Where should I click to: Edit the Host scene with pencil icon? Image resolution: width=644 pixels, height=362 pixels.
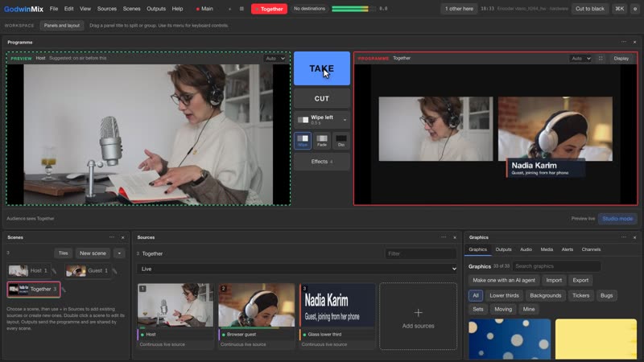coord(54,271)
